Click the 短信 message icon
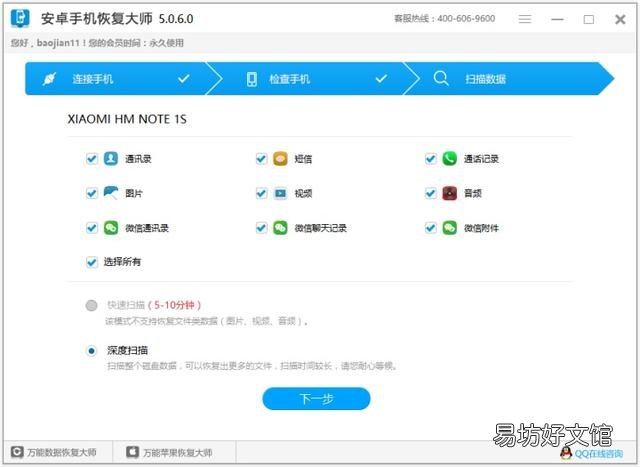Image resolution: width=640 pixels, height=467 pixels. click(280, 158)
